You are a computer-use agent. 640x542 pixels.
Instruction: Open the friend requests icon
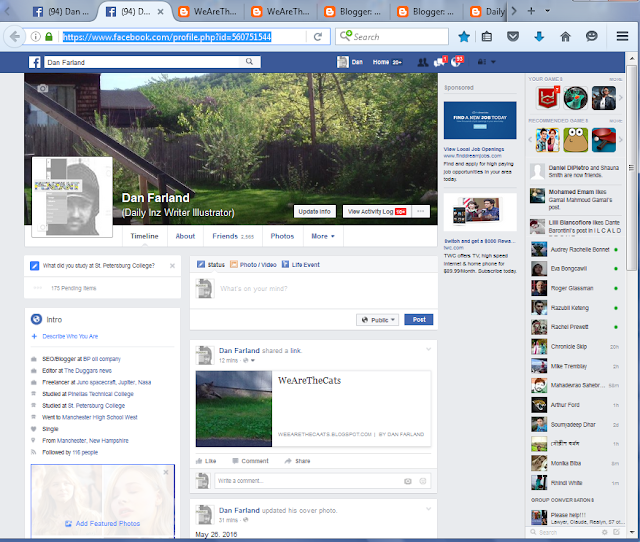(x=423, y=62)
